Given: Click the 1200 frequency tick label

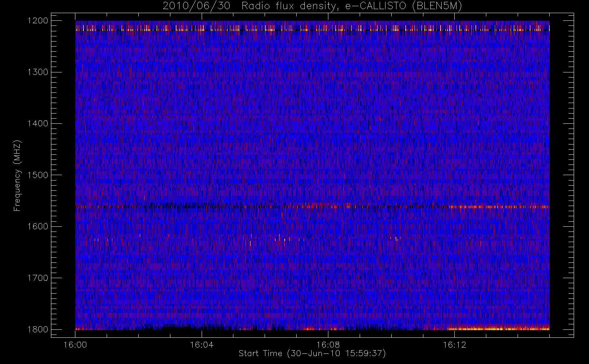Looking at the screenshot, I should pyautogui.click(x=38, y=21).
